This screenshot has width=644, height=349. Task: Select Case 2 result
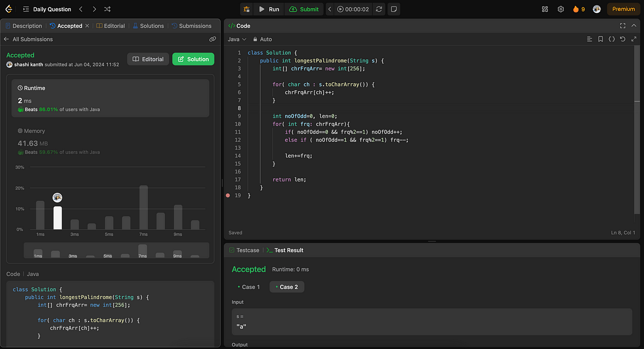[287, 287]
